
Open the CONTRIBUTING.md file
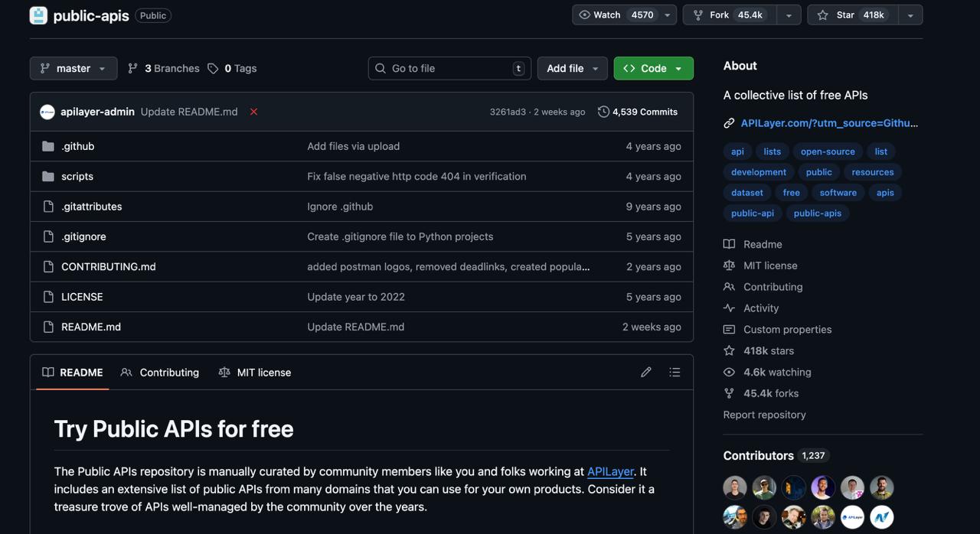tap(109, 266)
